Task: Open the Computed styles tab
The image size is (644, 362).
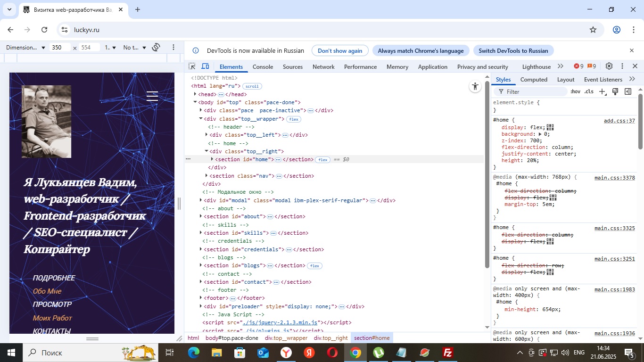Action: [534, 80]
